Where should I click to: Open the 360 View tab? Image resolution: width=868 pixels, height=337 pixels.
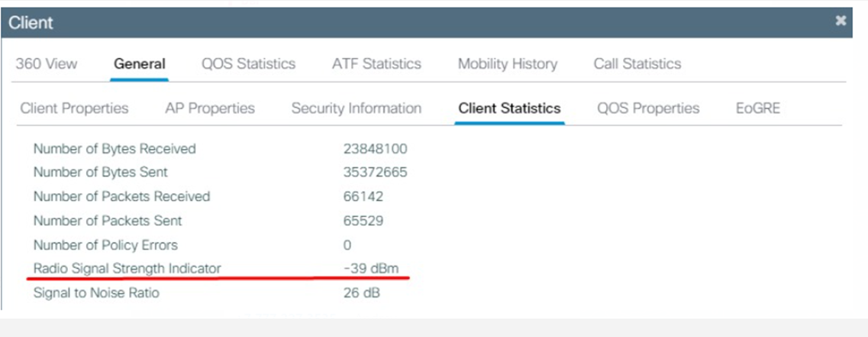[x=46, y=64]
